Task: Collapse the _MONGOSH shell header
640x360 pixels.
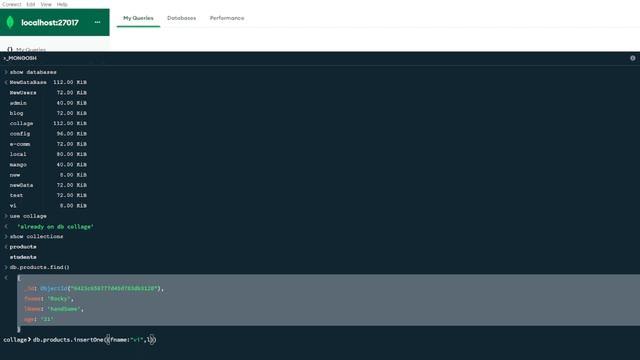Action: pos(20,58)
